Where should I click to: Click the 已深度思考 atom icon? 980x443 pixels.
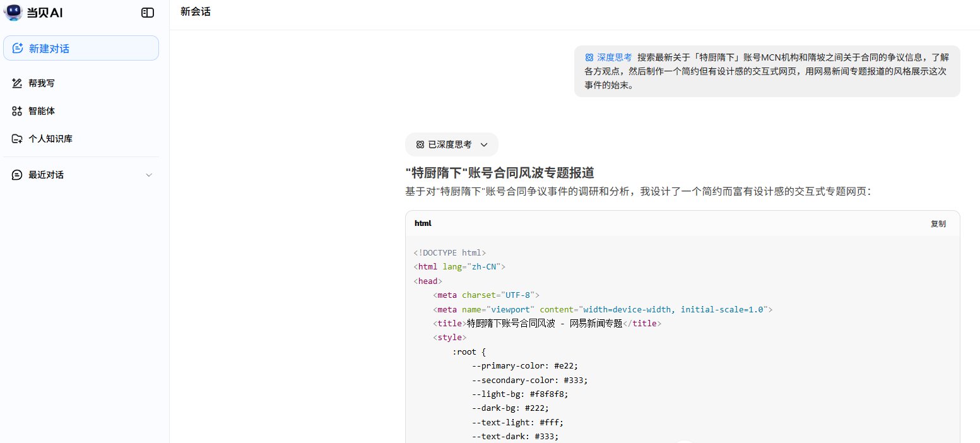click(420, 145)
